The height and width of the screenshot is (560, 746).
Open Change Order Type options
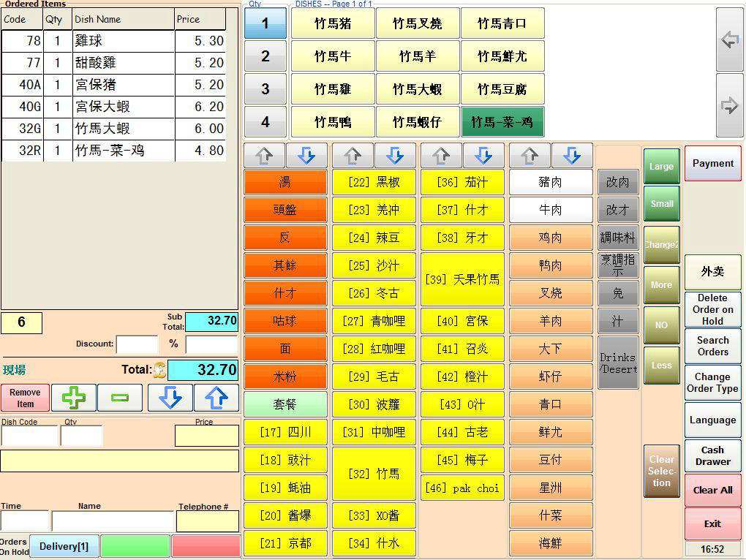click(712, 382)
